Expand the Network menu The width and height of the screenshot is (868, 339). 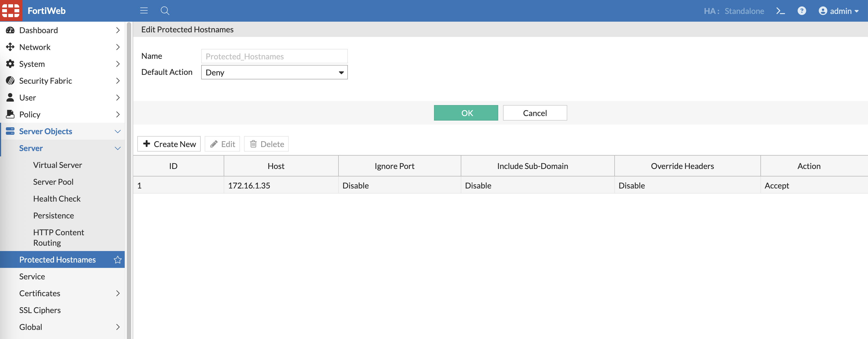(x=118, y=47)
